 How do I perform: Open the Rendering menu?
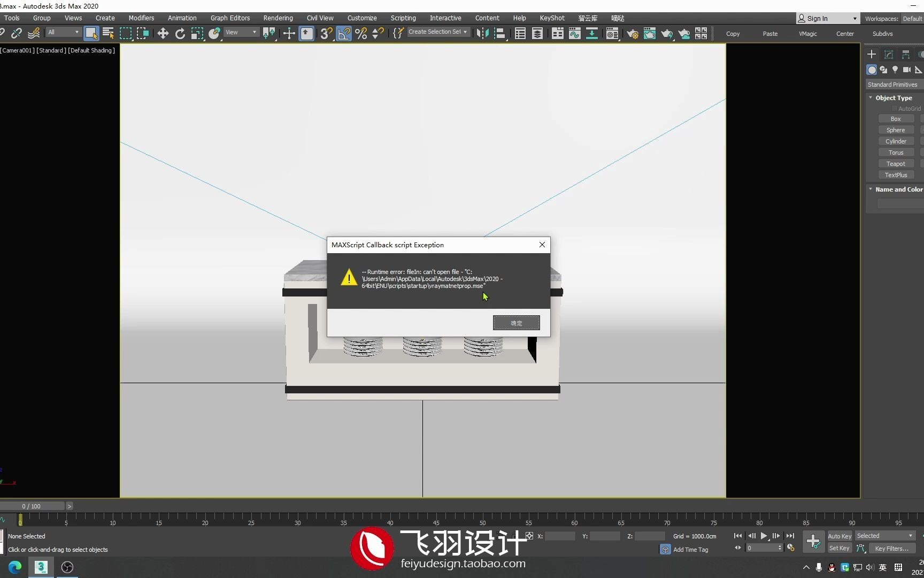[x=278, y=18]
